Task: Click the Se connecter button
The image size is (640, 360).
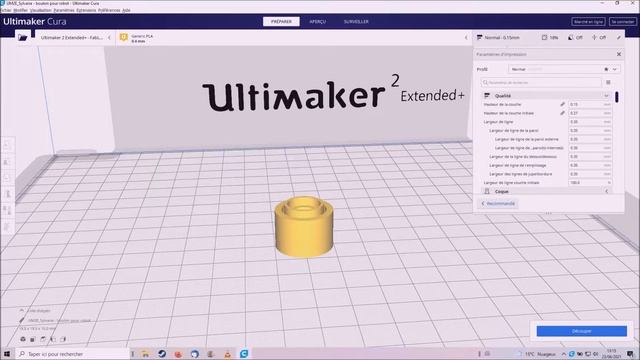Action: pos(622,22)
